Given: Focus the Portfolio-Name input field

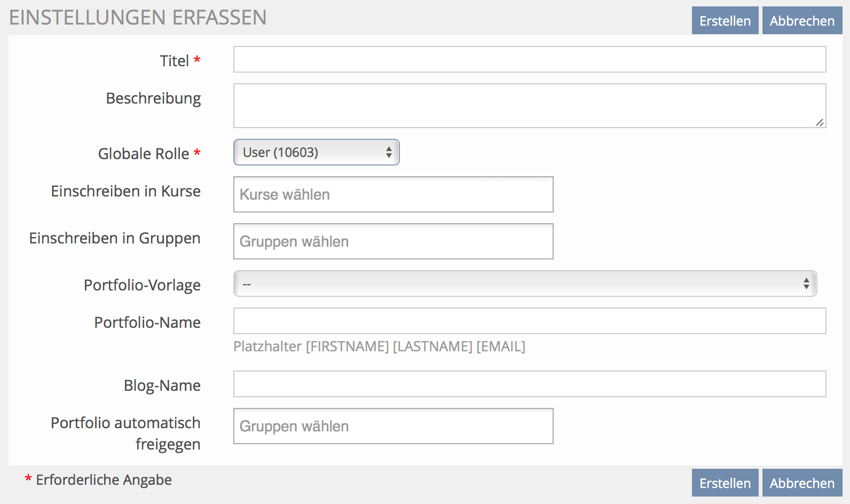Looking at the screenshot, I should click(529, 321).
